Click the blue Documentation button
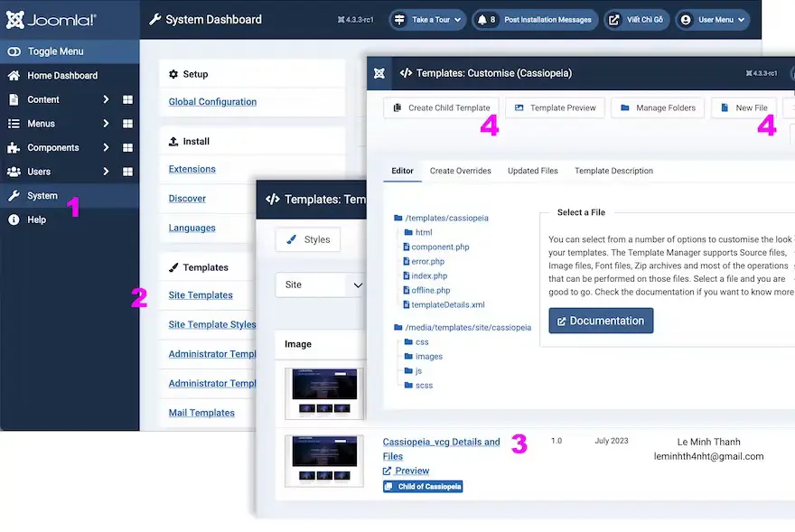 pyautogui.click(x=601, y=321)
